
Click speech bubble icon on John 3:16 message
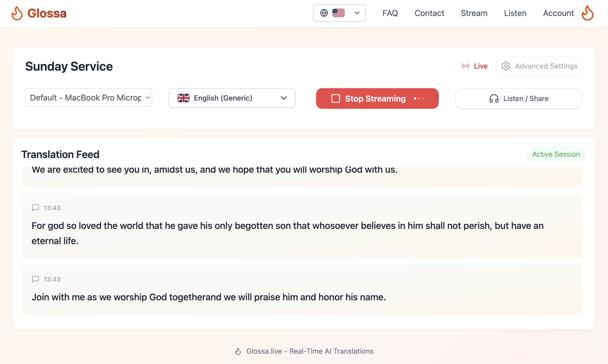(x=35, y=208)
